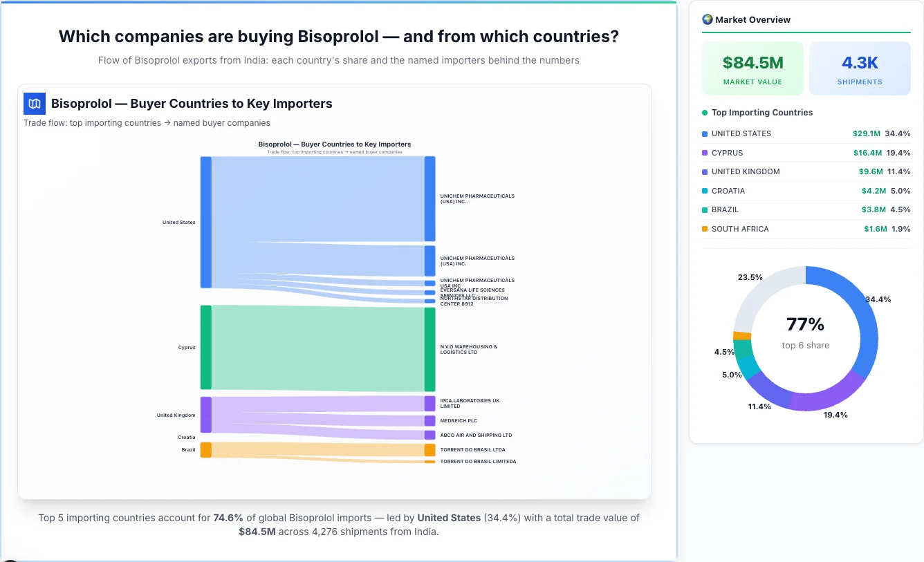Click the 77% label in the donut center
Screen dimensions: 924x562
pyautogui.click(x=805, y=323)
